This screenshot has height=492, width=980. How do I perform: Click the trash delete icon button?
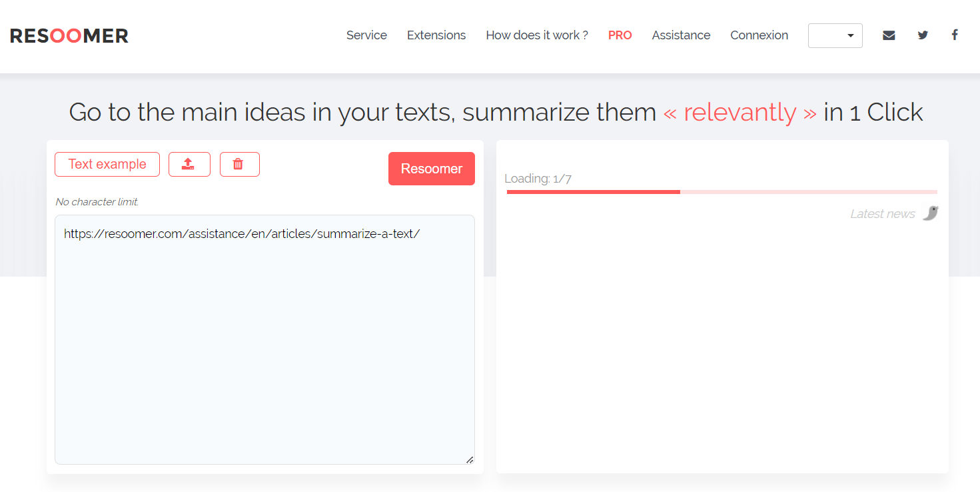[x=239, y=164]
